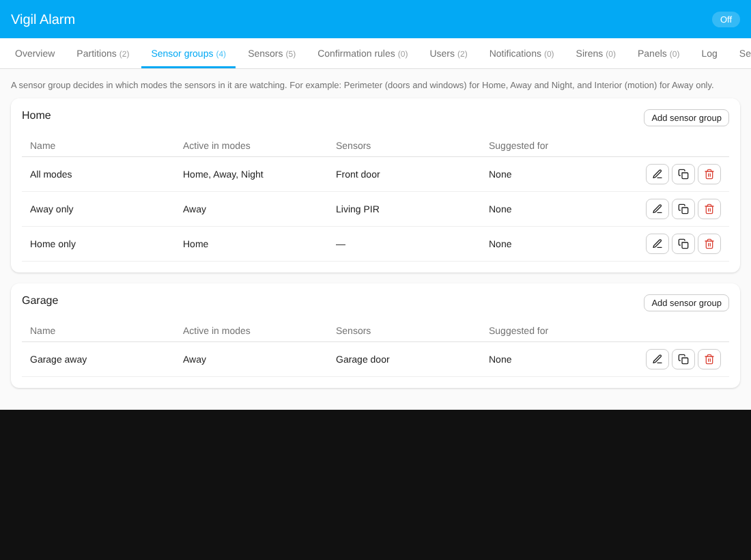Image resolution: width=751 pixels, height=560 pixels.
Task: Click the Garage partition heading
Action: pyautogui.click(x=40, y=300)
